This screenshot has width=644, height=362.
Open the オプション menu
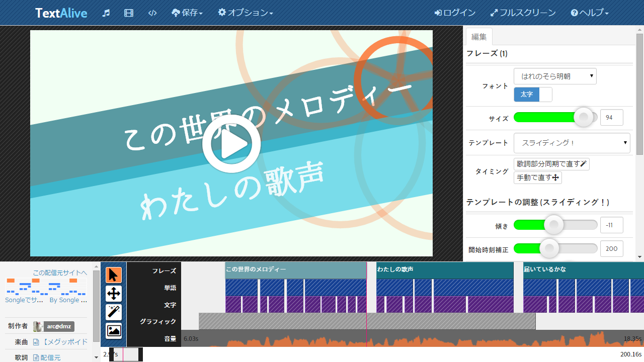pos(246,13)
